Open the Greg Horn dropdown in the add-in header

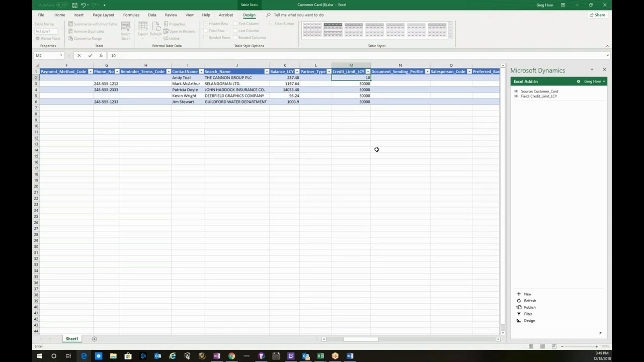594,81
